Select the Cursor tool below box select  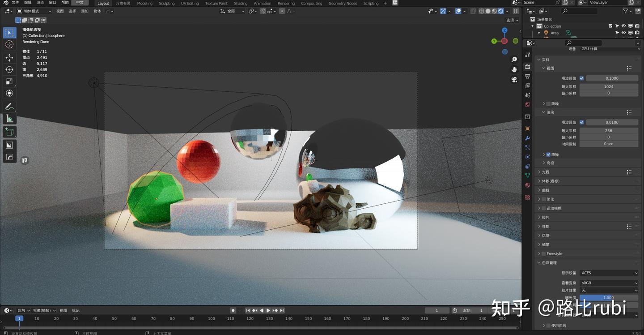pyautogui.click(x=9, y=45)
